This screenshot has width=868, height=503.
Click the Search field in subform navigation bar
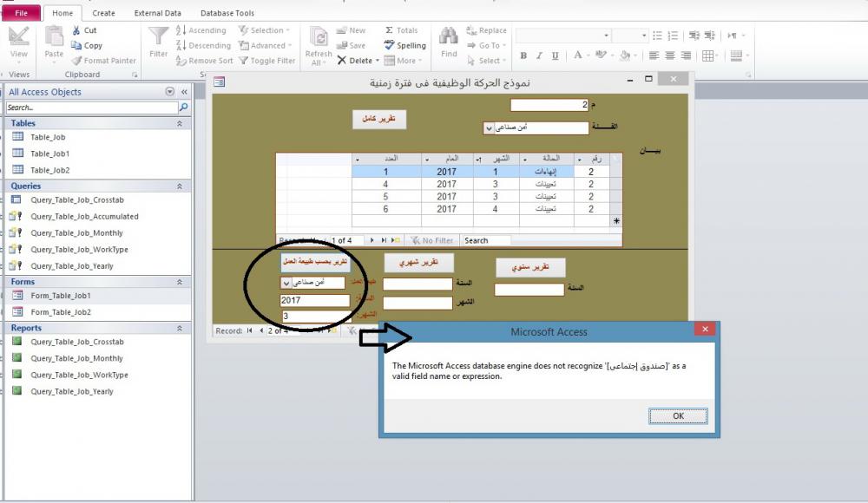coord(487,240)
